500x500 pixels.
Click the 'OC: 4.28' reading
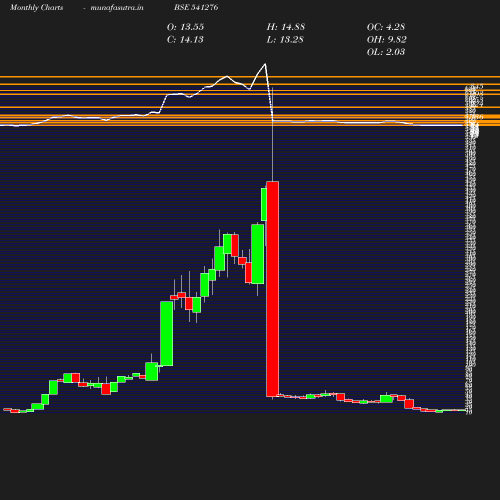386,27
